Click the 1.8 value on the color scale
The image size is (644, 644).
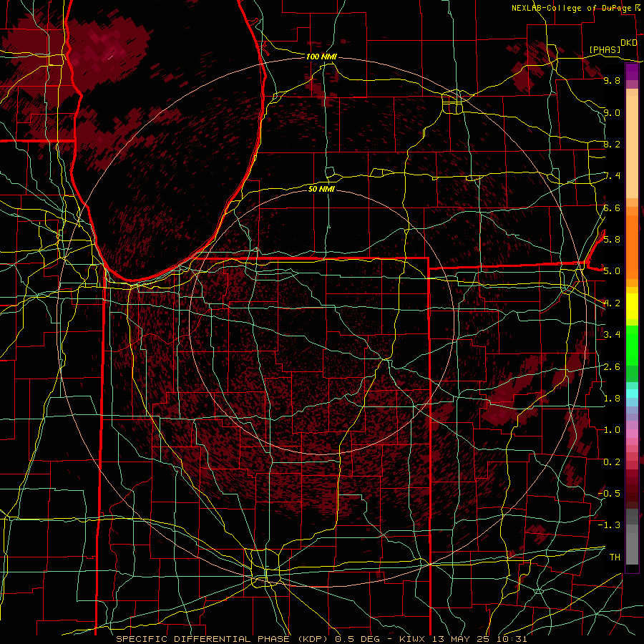click(x=612, y=399)
